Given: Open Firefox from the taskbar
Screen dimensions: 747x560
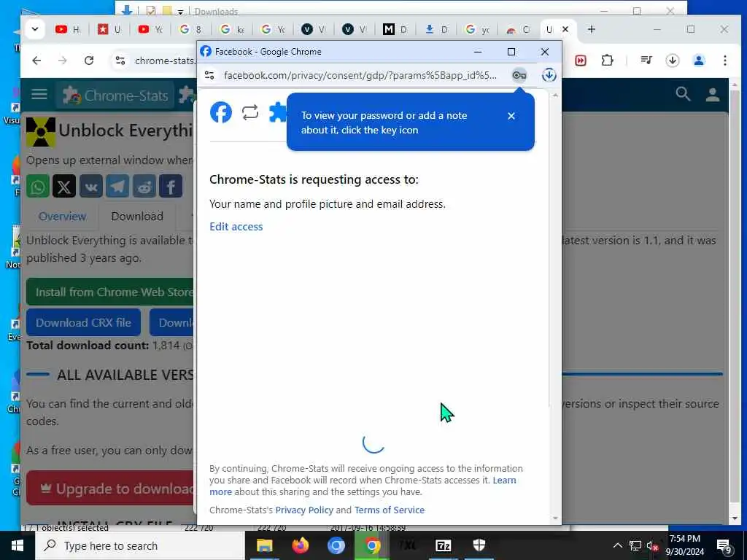Looking at the screenshot, I should [300, 545].
